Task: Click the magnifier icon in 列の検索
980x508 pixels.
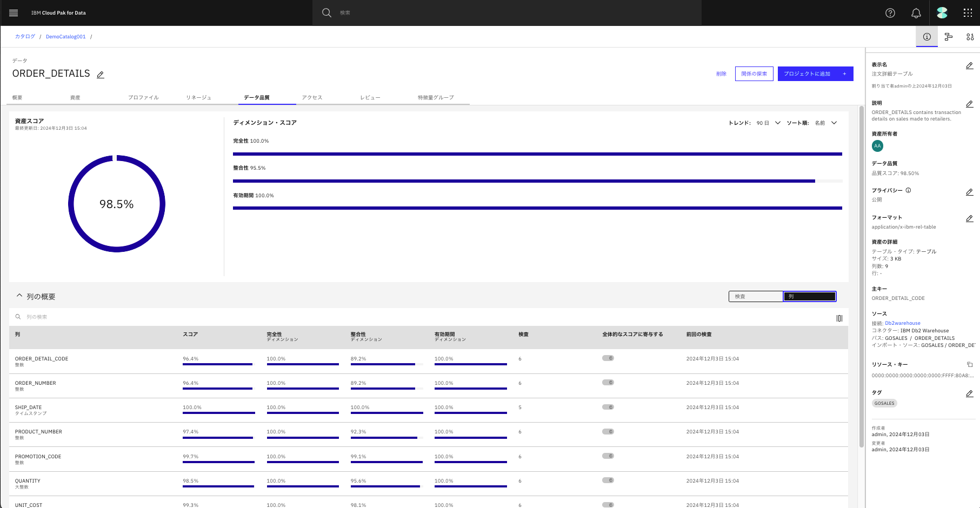Action: (x=18, y=317)
